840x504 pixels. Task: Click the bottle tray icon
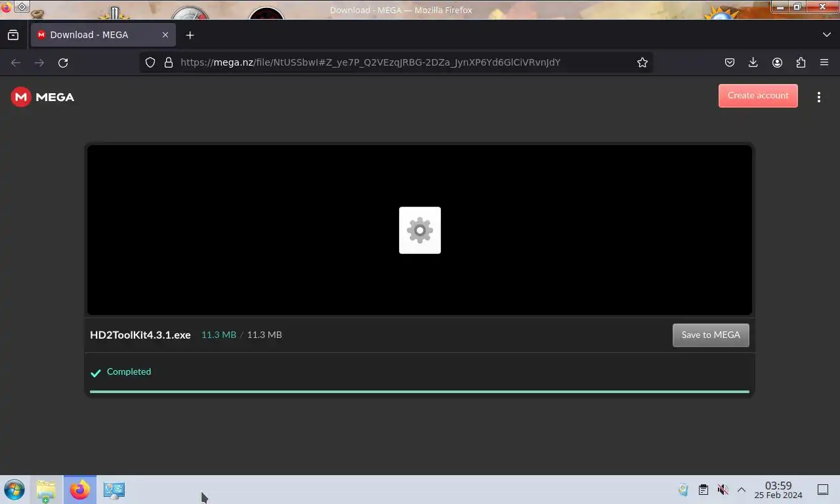(683, 490)
